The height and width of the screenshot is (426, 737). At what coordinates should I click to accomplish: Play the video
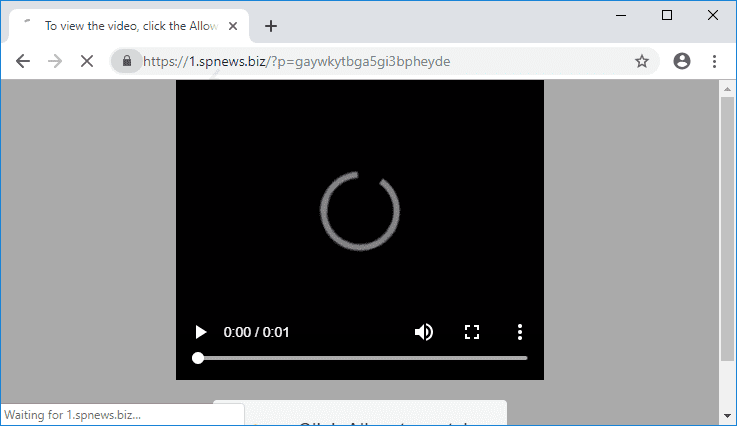200,332
